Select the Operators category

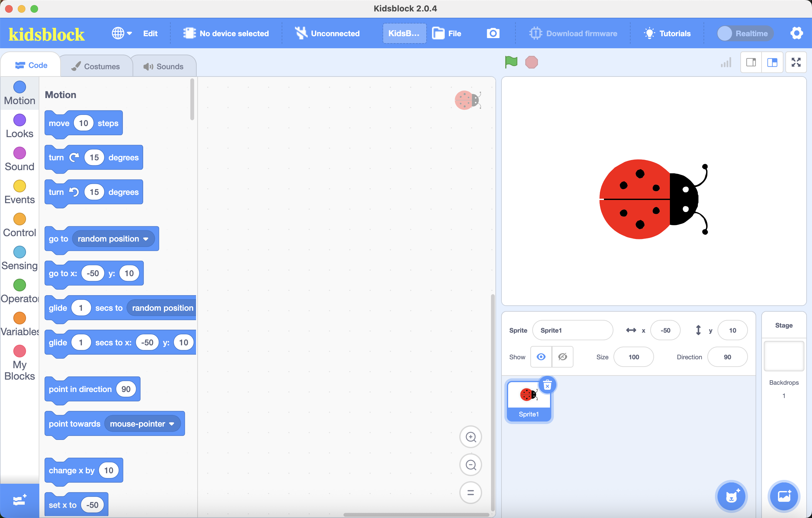click(20, 292)
